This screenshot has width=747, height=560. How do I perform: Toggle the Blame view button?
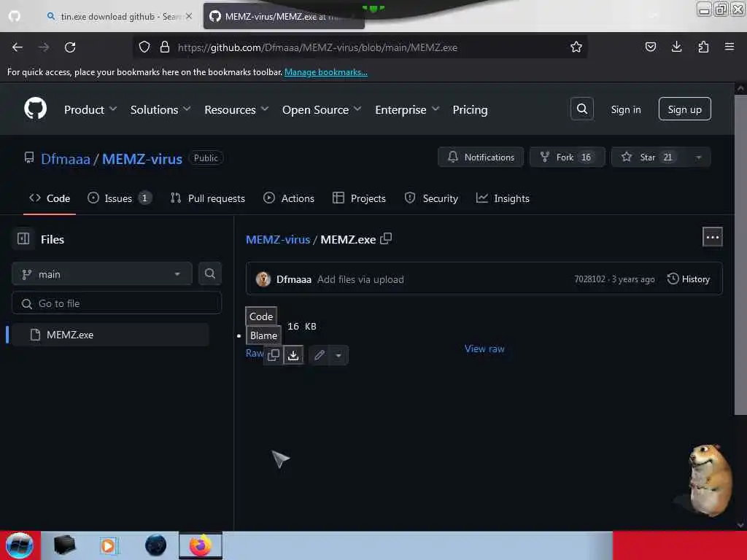263,335
